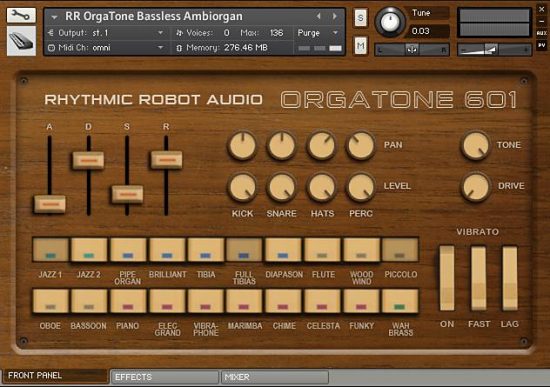
Task: Open the Purge dropdown menu
Action: click(335, 33)
